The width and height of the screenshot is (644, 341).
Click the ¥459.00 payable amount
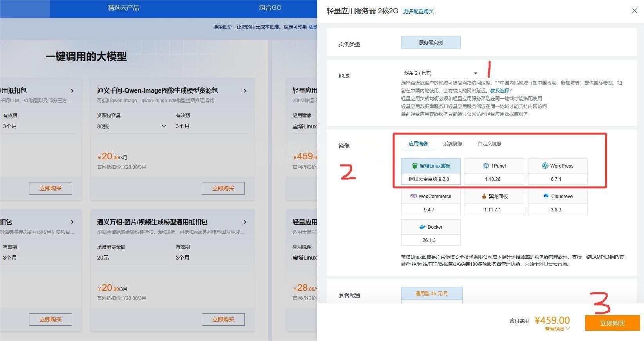click(x=552, y=320)
